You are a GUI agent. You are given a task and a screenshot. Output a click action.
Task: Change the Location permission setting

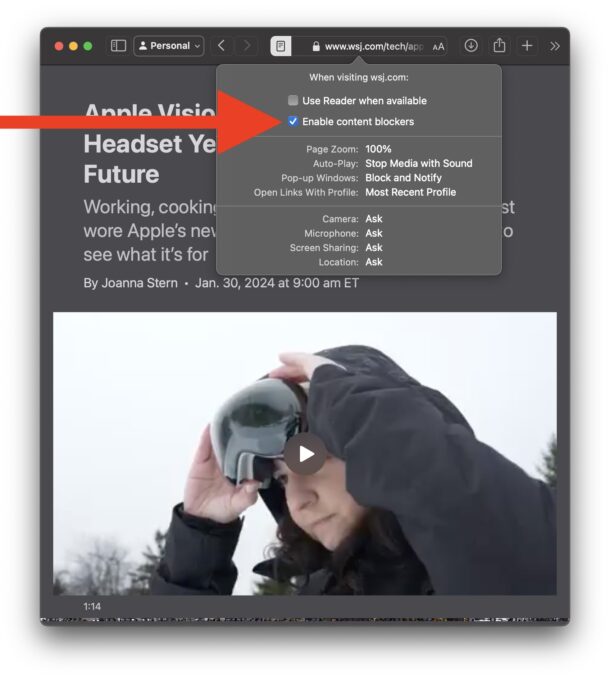(x=374, y=262)
